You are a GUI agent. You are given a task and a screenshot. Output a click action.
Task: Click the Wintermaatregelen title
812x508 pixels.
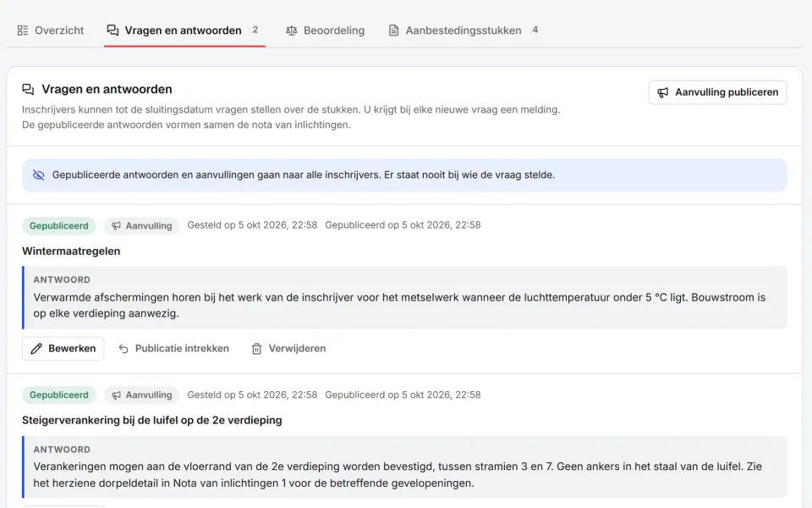[x=71, y=251]
